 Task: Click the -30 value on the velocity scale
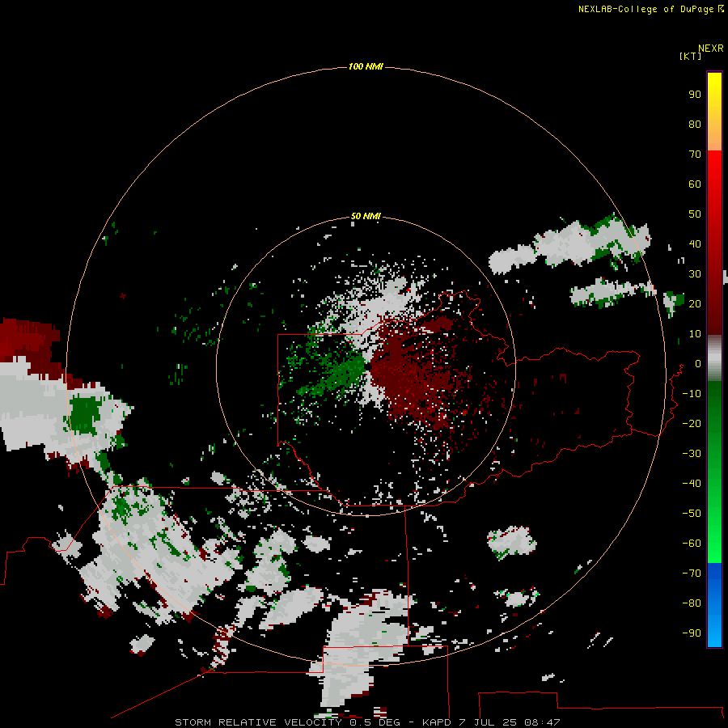692,454
